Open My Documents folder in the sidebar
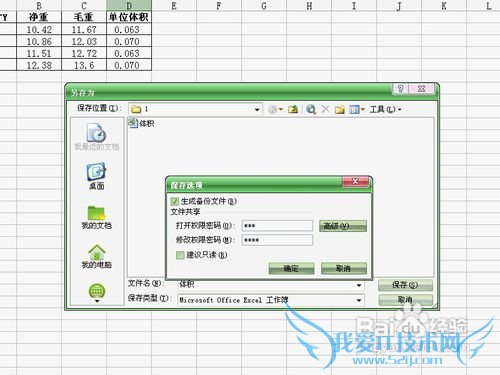The image size is (500, 375). [97, 217]
